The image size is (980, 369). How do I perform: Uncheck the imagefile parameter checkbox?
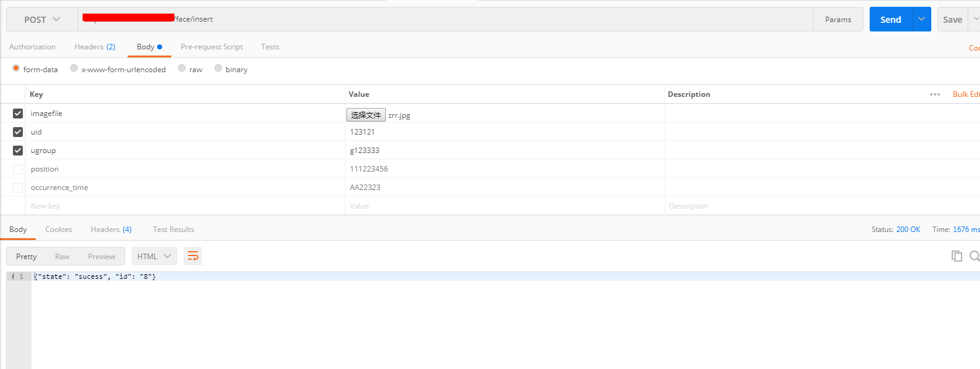18,114
